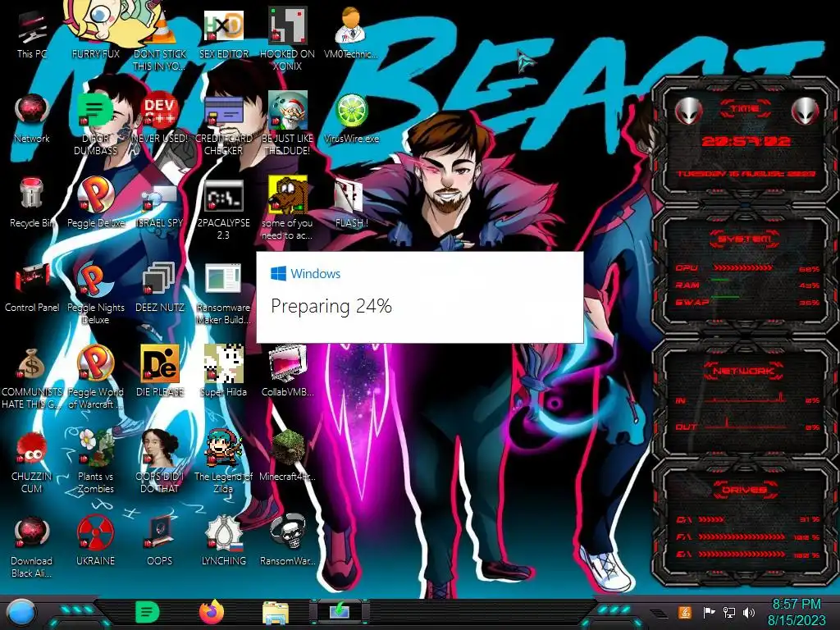This screenshot has height=630, width=840.
Task: Launch VirusWire.exe lime icon
Action: pyautogui.click(x=351, y=118)
